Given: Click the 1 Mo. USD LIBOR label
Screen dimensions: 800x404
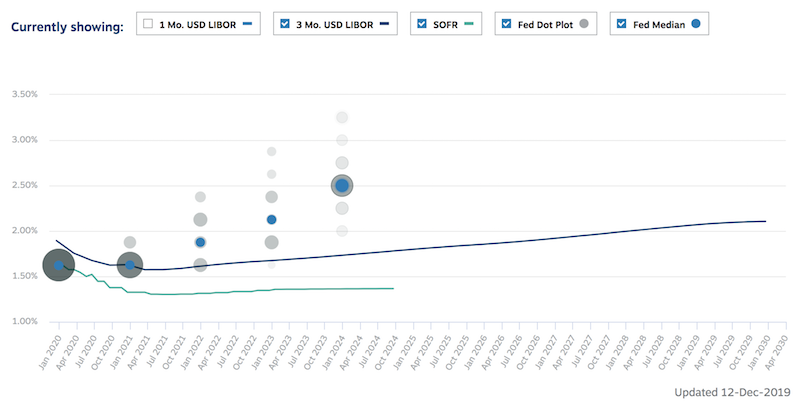Looking at the screenshot, I should click(x=197, y=24).
